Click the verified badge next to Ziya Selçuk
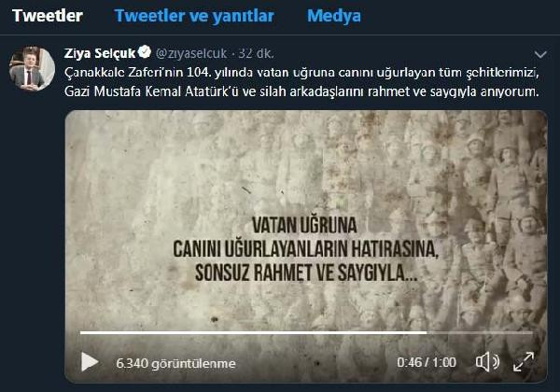Image resolution: width=560 pixels, height=392 pixels. pyautogui.click(x=145, y=52)
